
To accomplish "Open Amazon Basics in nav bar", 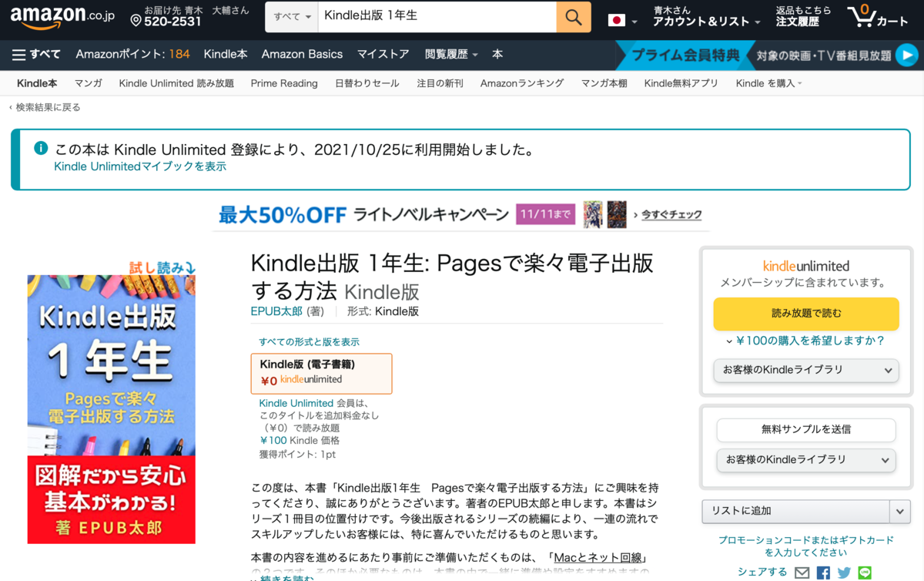I will click(302, 54).
